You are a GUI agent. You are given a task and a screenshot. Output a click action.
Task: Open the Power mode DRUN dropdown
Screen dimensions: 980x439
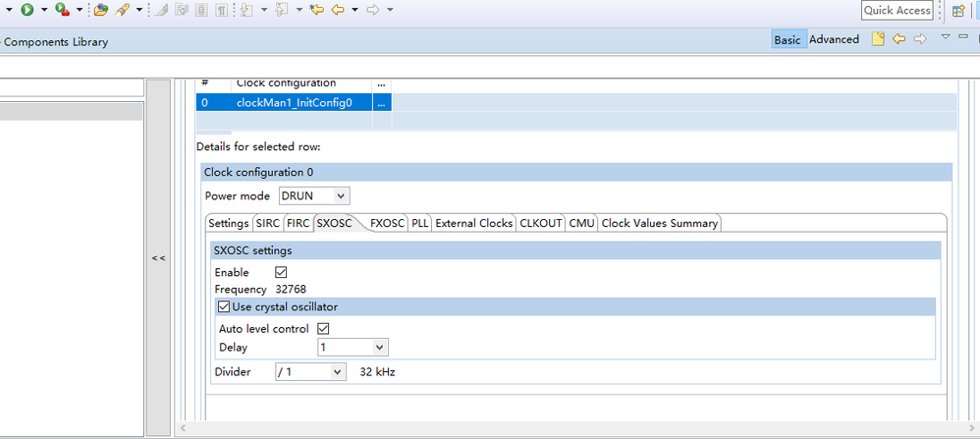314,195
